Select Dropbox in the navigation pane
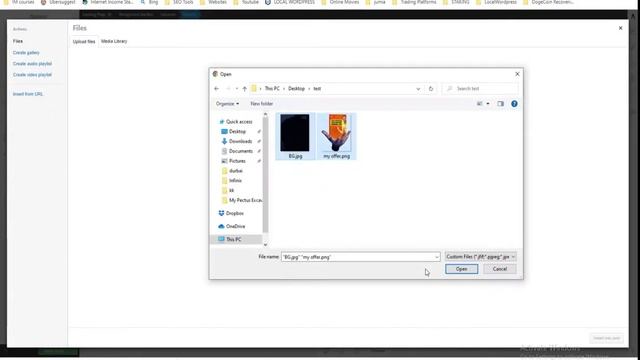This screenshot has width=640, height=360. [x=231, y=213]
